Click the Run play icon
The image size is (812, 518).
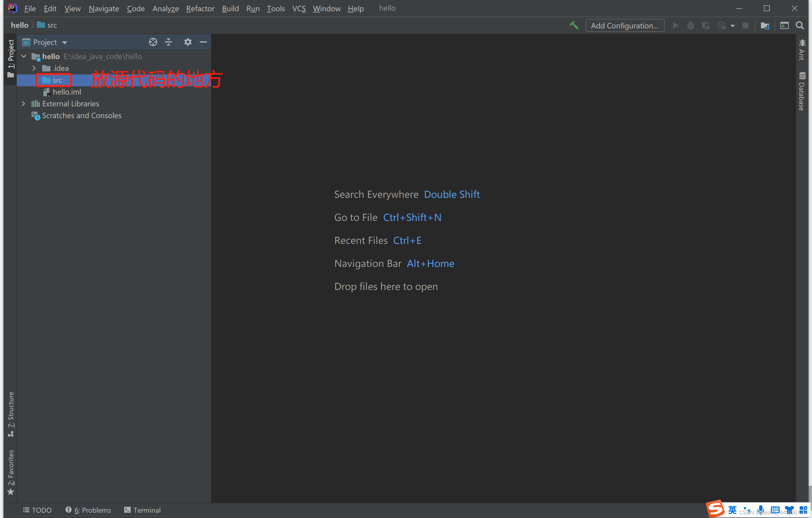coord(675,26)
